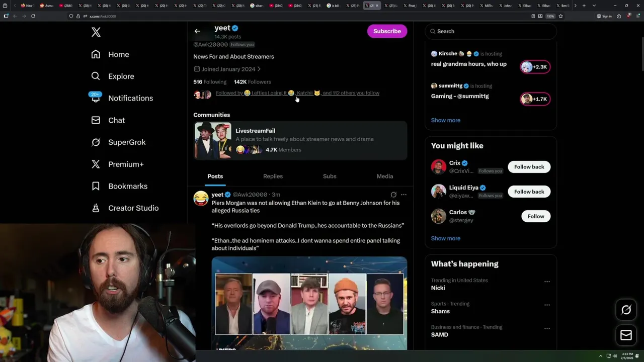The width and height of the screenshot is (644, 362).
Task: Open the floating messages envelope button
Action: [626, 335]
